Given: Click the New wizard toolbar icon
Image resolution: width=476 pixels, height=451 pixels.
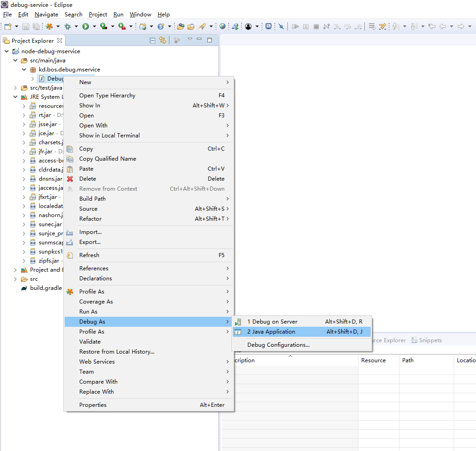Looking at the screenshot, I should pyautogui.click(x=8, y=27).
